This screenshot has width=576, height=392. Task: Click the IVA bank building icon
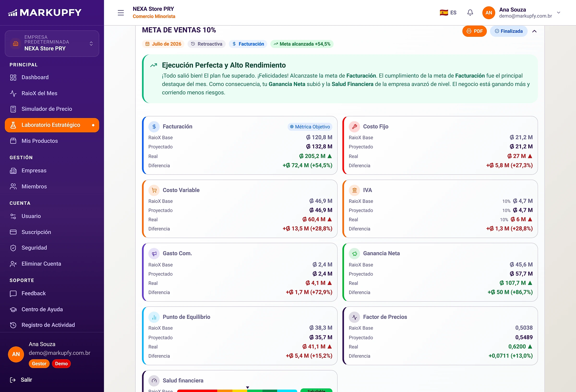pyautogui.click(x=354, y=190)
